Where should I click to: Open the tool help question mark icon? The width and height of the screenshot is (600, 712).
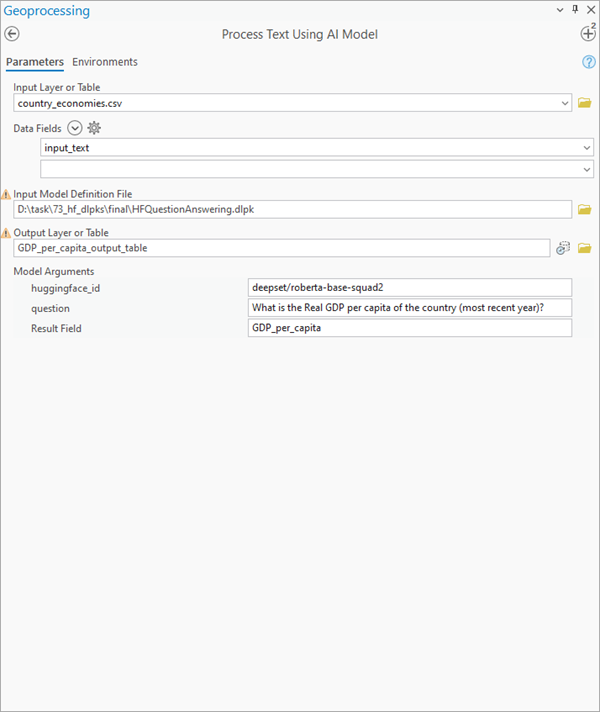[589, 62]
